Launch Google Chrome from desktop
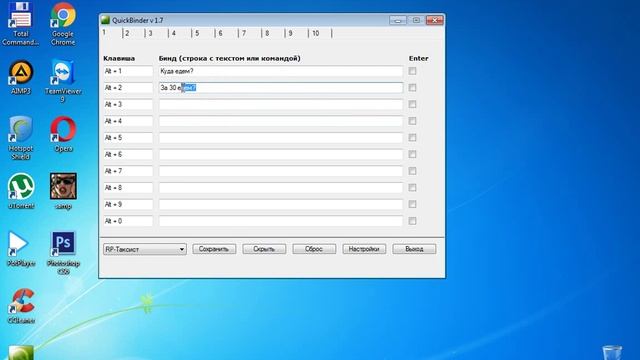The height and width of the screenshot is (360, 640). click(63, 23)
